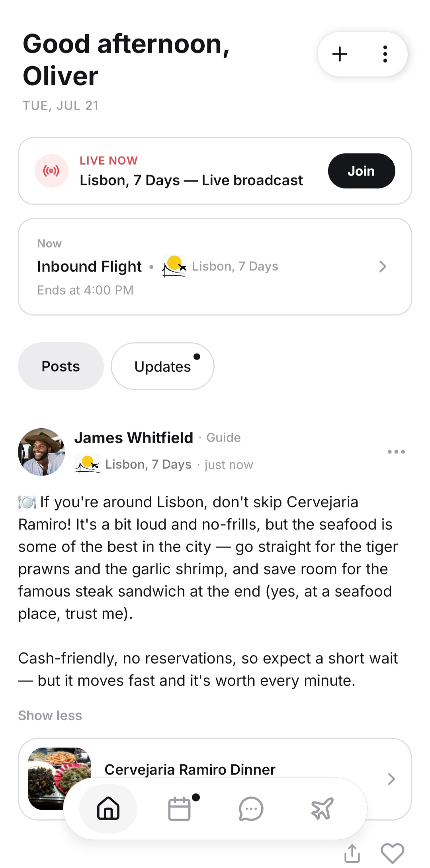This screenshot has width=430, height=868.
Task: Tap the plus icon to add new
Action: click(x=340, y=54)
